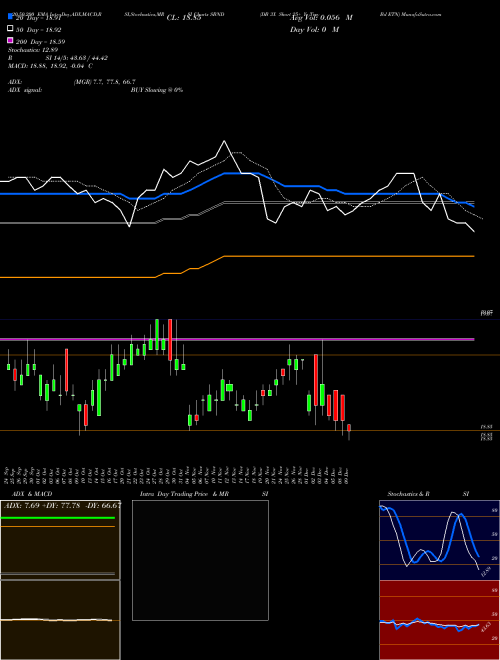The height and width of the screenshot is (660, 500).
Task: Click the date axis labels below the candlesticks
Action: pos(177,475)
